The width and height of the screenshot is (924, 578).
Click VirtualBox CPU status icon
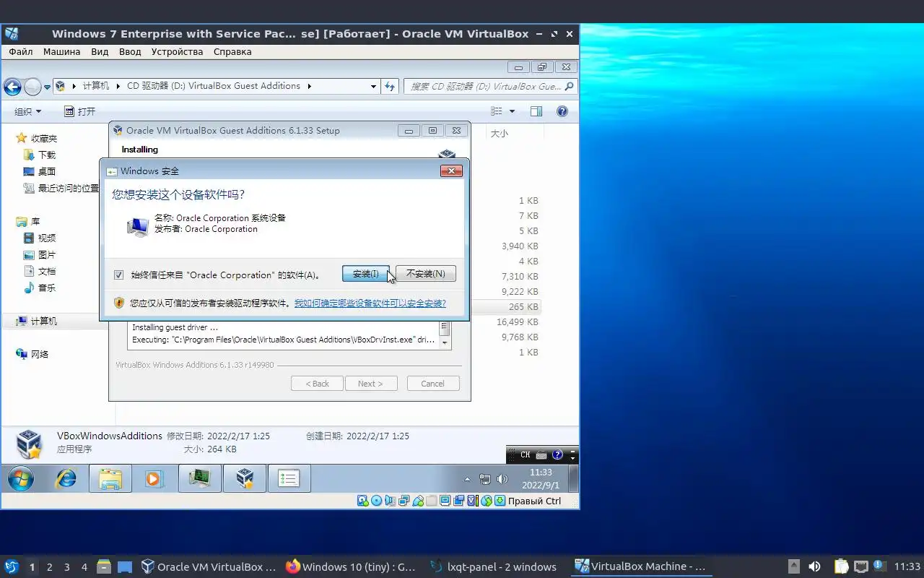point(473,501)
